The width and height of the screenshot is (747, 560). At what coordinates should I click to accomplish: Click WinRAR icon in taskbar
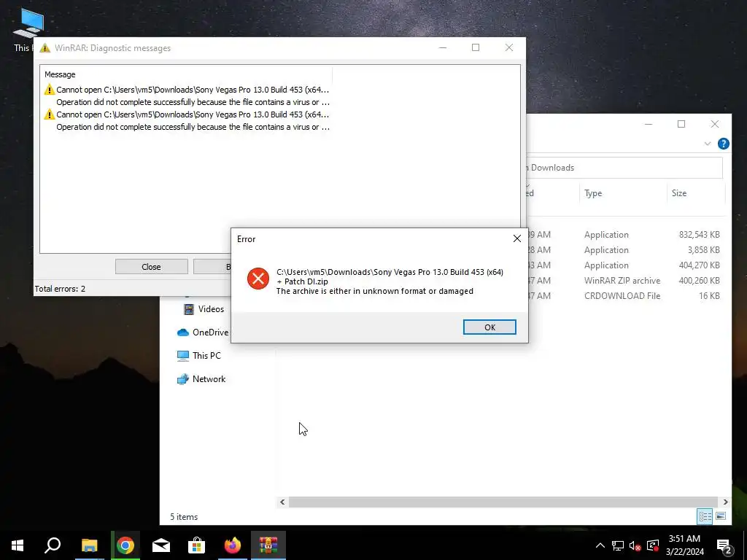(x=268, y=545)
